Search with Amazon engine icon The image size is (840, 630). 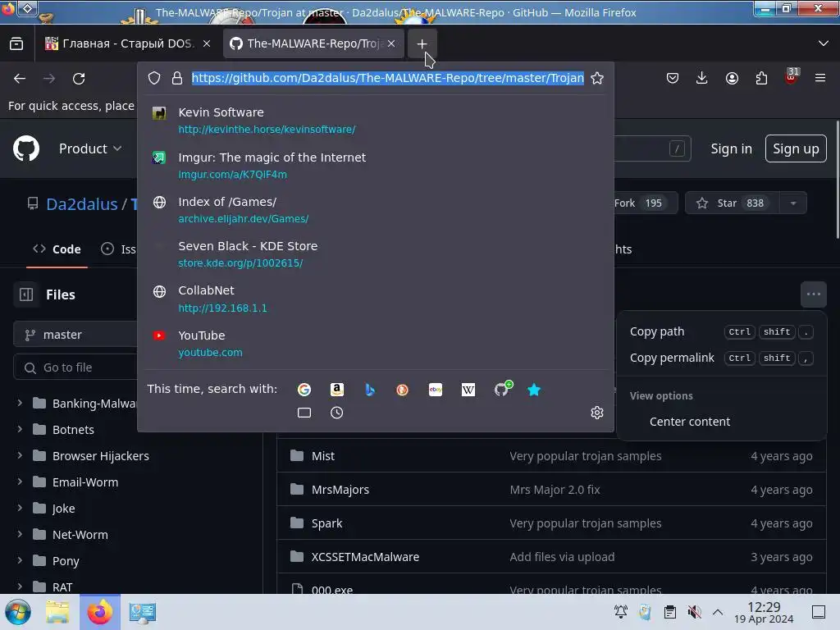pyautogui.click(x=337, y=390)
